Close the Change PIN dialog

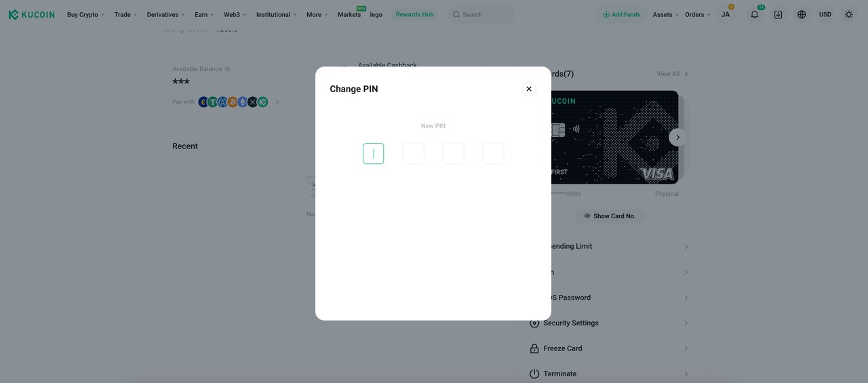click(x=529, y=89)
